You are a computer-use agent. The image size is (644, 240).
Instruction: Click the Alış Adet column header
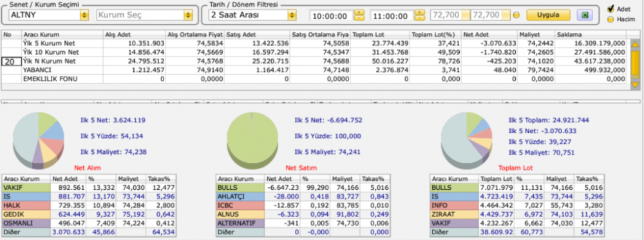click(x=135, y=35)
